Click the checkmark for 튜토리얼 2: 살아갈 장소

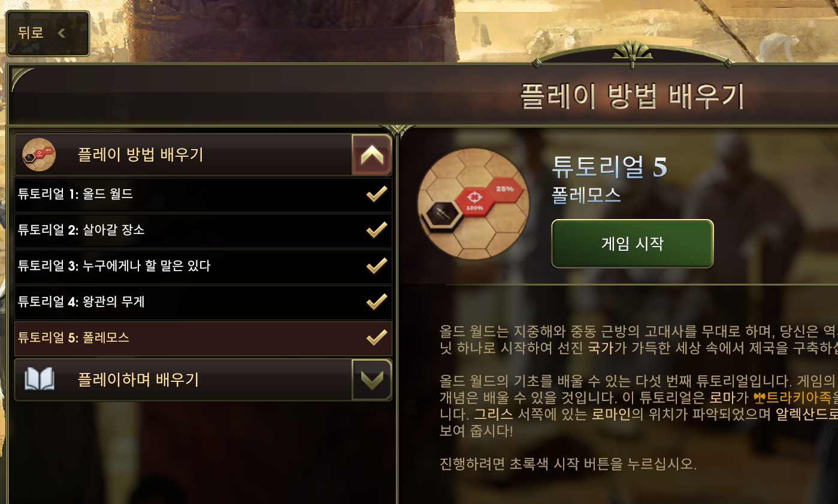coord(376,230)
